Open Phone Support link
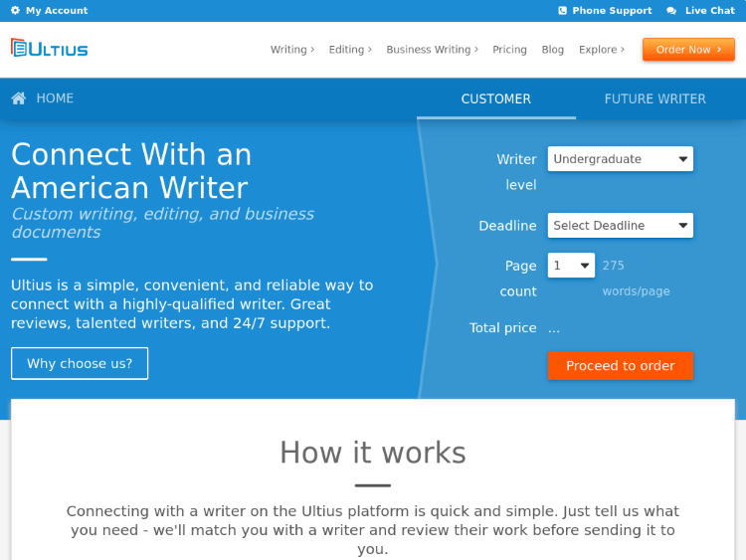Viewport: 746px width, 560px height. pyautogui.click(x=612, y=11)
